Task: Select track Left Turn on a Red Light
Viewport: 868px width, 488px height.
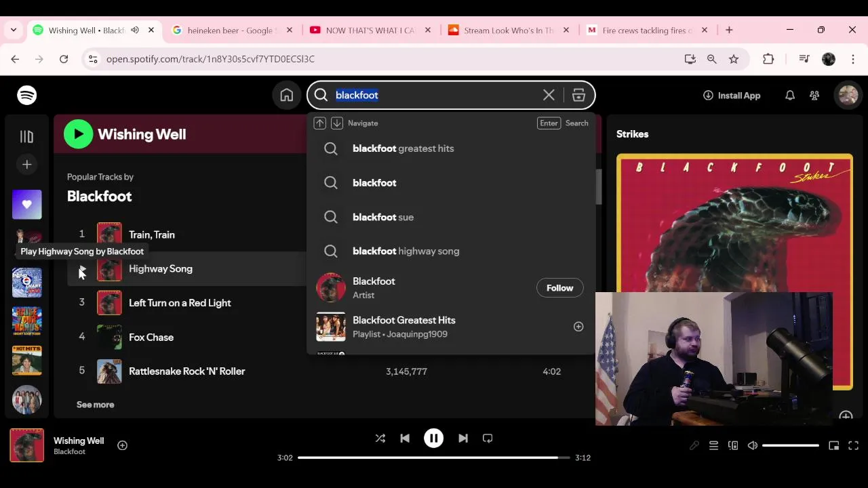Action: (x=180, y=303)
